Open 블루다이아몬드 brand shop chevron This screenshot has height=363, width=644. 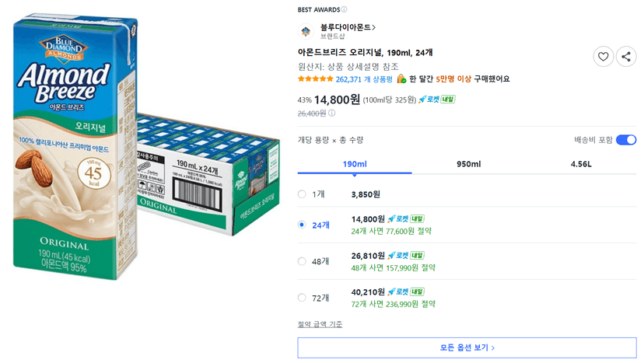[x=374, y=27]
